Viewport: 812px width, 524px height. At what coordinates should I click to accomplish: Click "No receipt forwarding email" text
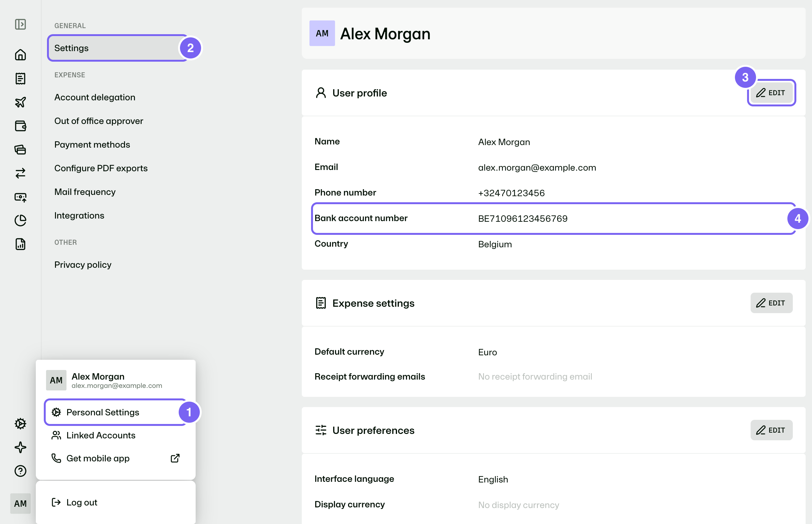click(535, 377)
